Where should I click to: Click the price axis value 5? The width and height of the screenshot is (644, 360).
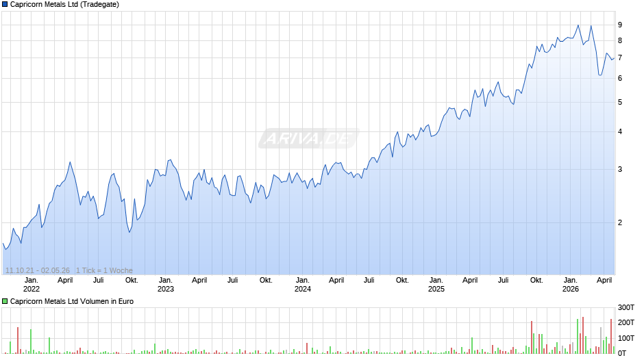click(620, 102)
